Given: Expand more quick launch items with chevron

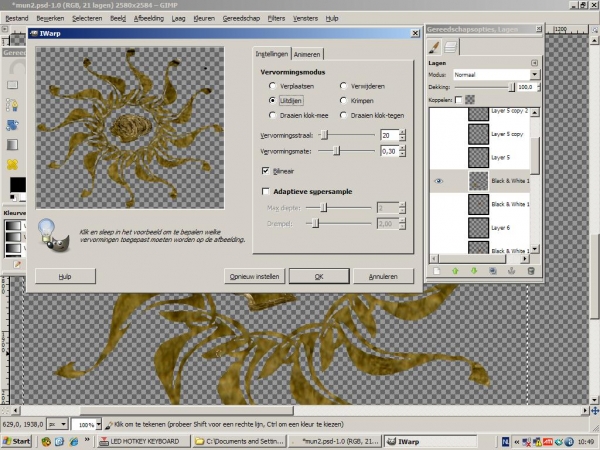Looking at the screenshot, I should click(x=87, y=439).
